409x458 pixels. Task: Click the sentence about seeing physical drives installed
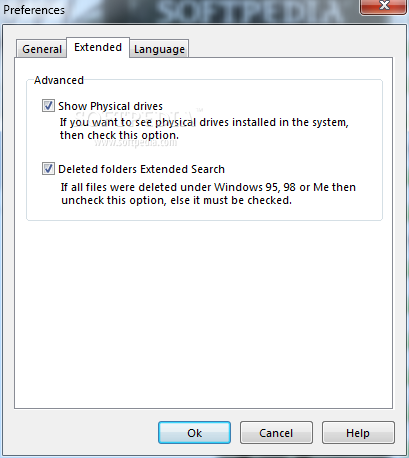(204, 122)
